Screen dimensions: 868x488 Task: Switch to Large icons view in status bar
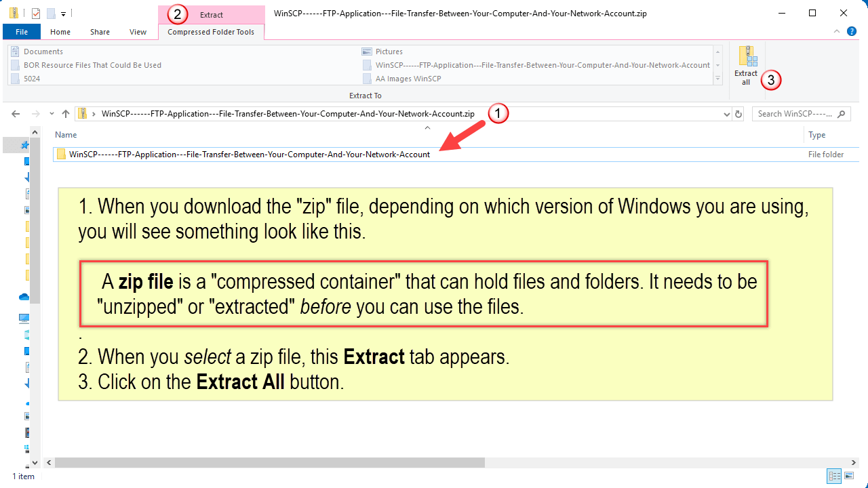(x=850, y=476)
